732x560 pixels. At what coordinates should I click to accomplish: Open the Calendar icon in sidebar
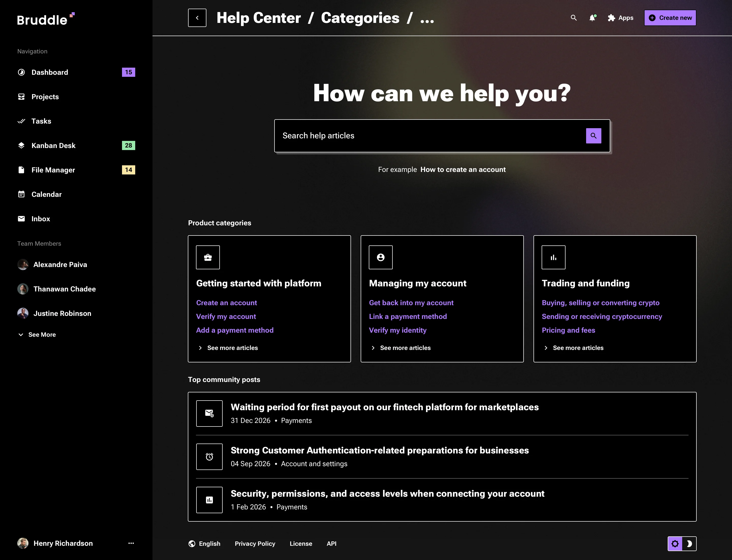(21, 194)
